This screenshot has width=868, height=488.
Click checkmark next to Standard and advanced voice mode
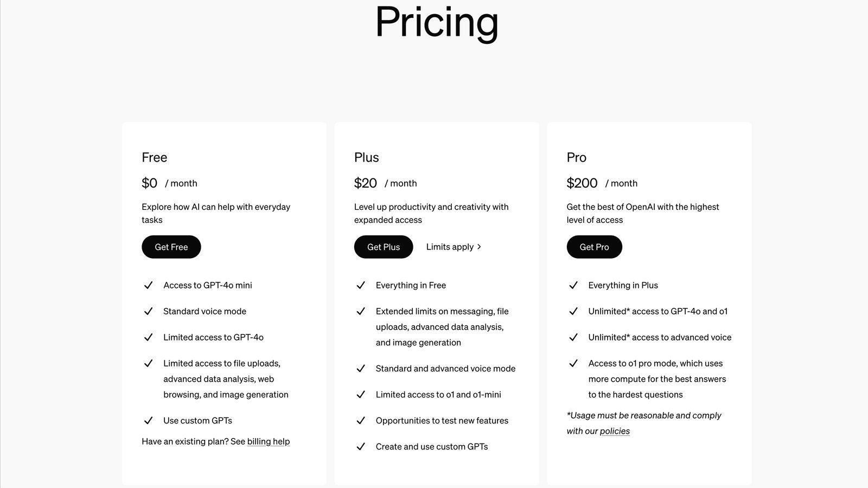361,369
